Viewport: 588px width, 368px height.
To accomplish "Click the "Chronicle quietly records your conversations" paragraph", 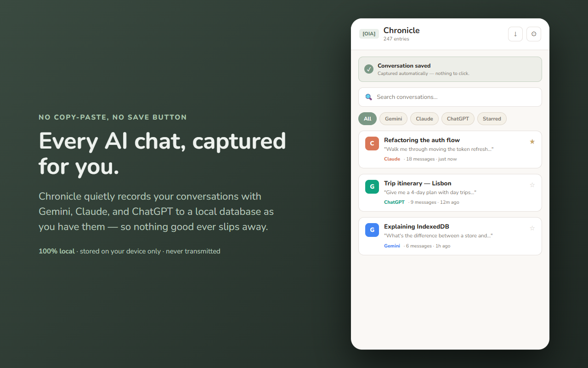I will pyautogui.click(x=156, y=212).
